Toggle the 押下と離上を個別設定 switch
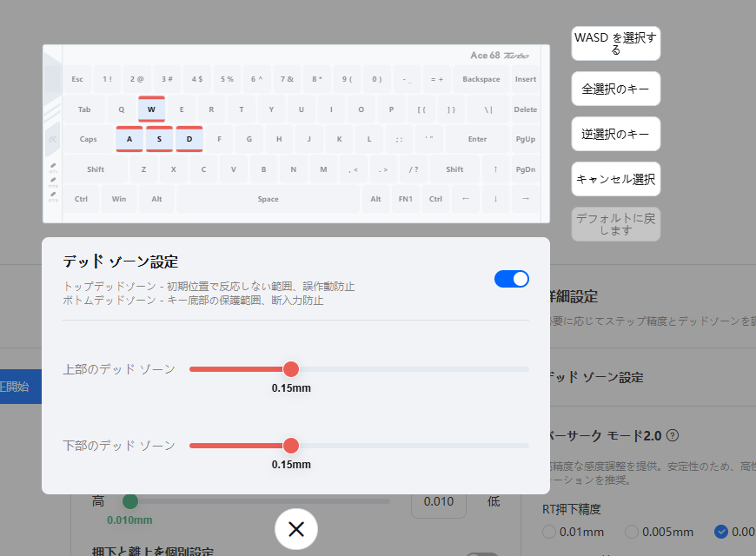 pos(482,553)
